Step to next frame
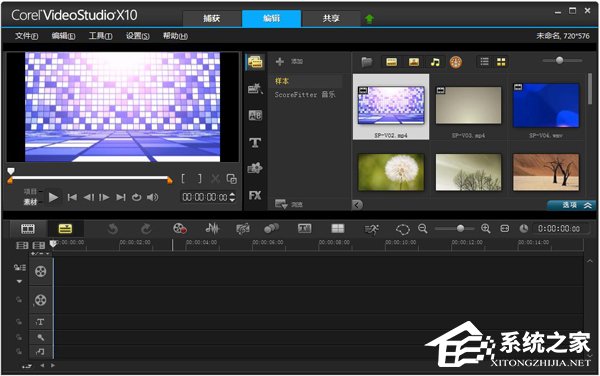The height and width of the screenshot is (376, 600). pyautogui.click(x=104, y=197)
